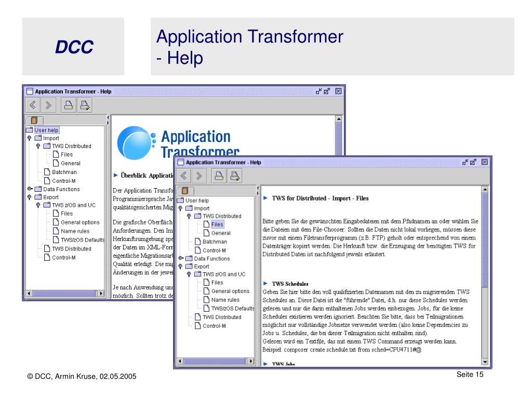Click iconify button of front Help window

[465, 162]
